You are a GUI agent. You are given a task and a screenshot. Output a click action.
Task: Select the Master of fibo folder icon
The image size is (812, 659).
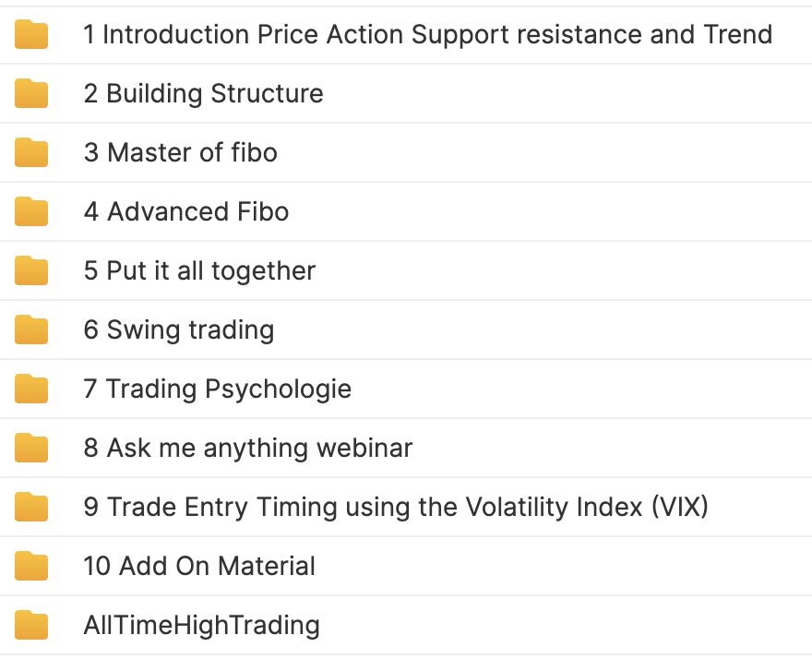coord(31,152)
